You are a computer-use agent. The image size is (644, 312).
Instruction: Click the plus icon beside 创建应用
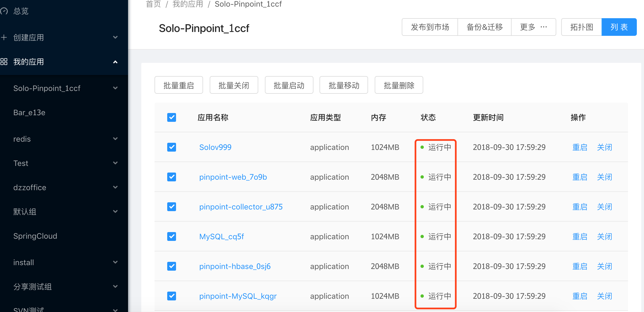[x=4, y=37]
